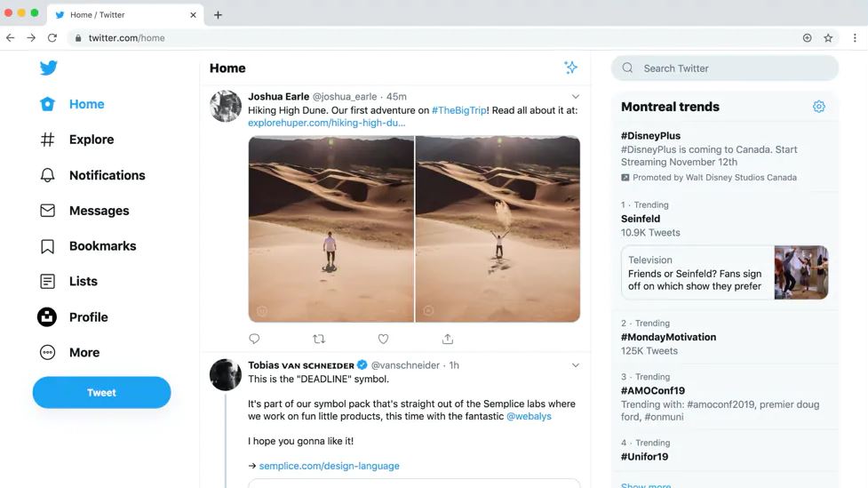Open the #TheBigTrip hashtag link

[458, 110]
